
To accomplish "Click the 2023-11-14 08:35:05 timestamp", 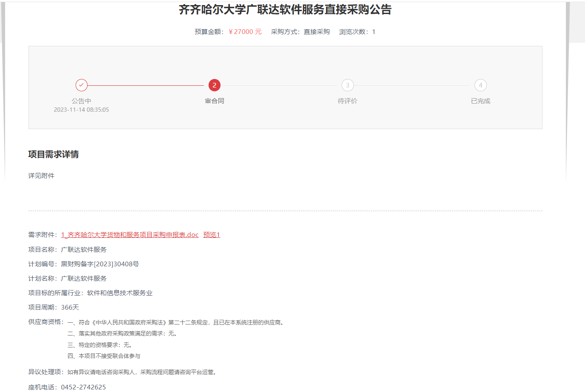I will [82, 110].
